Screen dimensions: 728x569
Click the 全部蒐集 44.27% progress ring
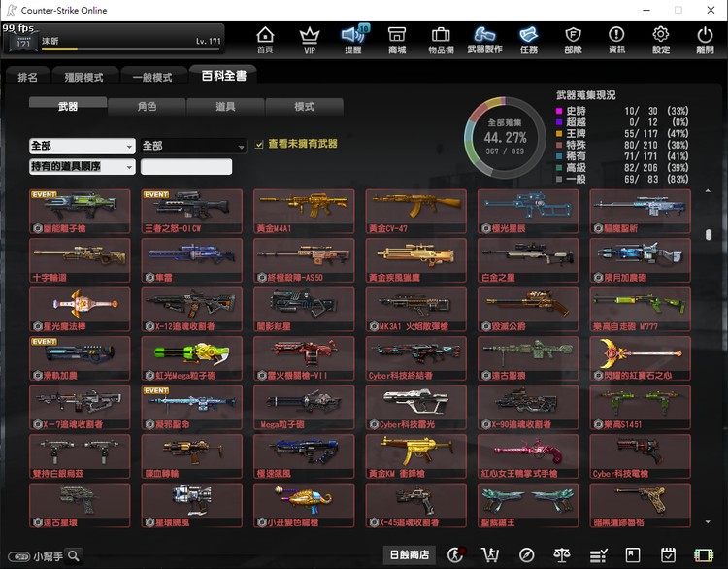tap(505, 138)
